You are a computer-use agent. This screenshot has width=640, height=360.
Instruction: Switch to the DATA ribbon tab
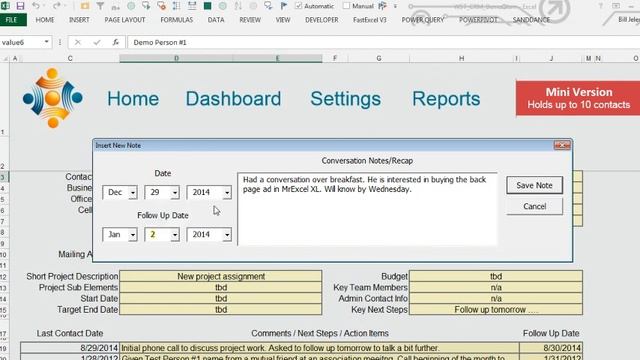(x=216, y=20)
